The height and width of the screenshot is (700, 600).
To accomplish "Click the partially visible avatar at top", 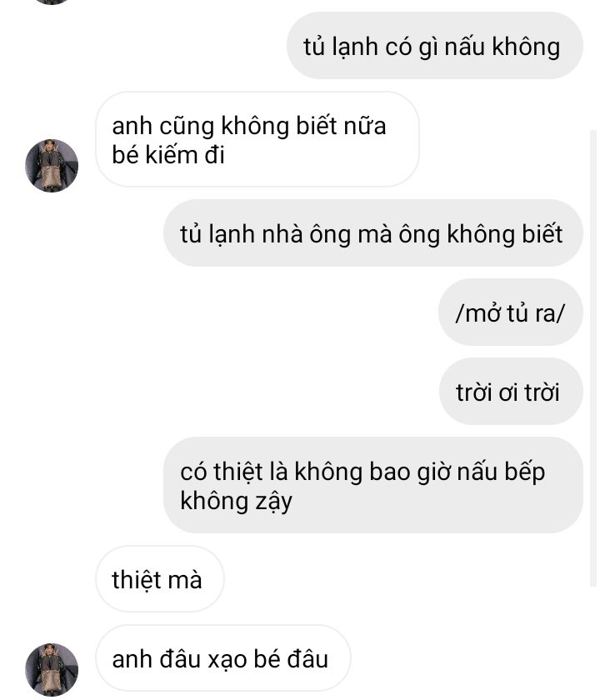I will (x=52, y=2).
